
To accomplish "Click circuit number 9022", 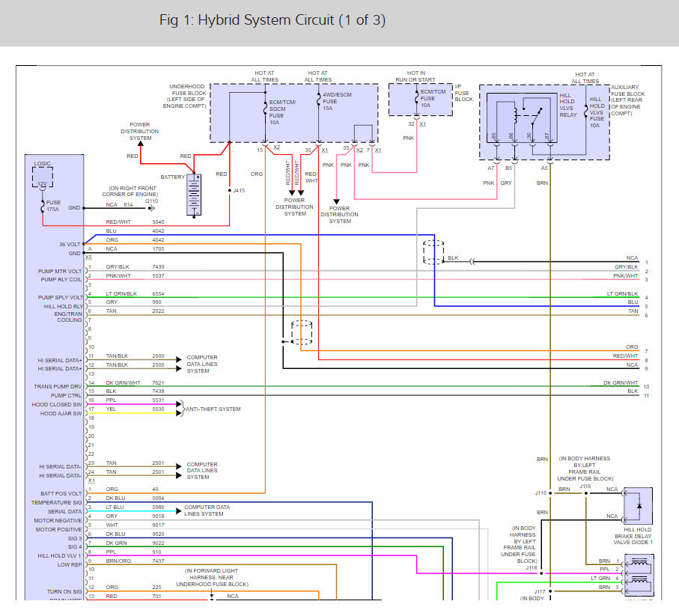I will 158,543.
